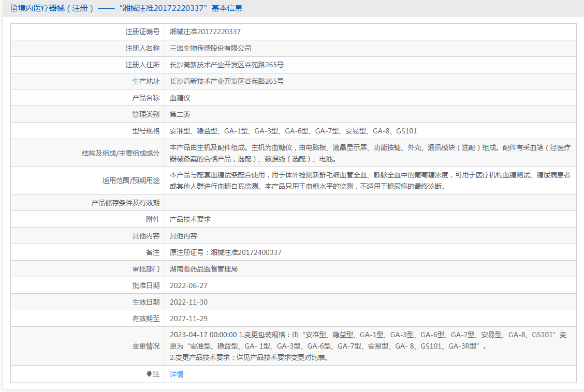Click the 适用范围/预期用途 label

[x=131, y=181]
